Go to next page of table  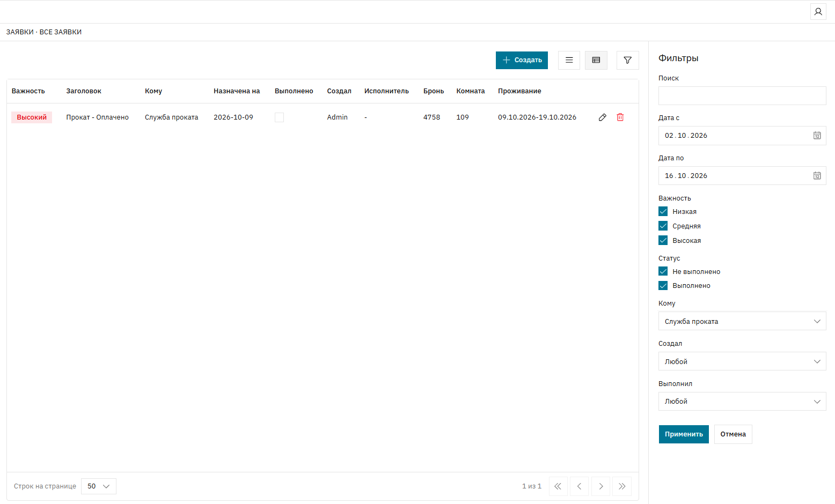[x=601, y=486]
